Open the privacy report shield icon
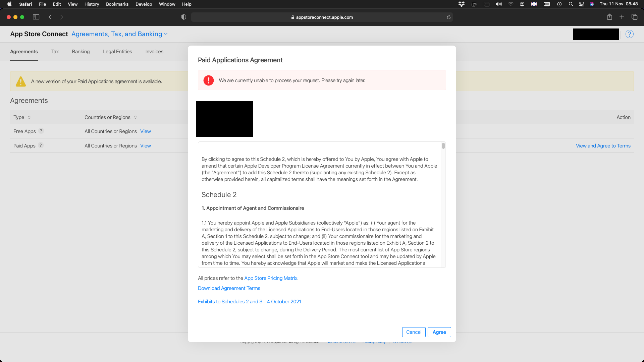The image size is (644, 362). tap(183, 17)
